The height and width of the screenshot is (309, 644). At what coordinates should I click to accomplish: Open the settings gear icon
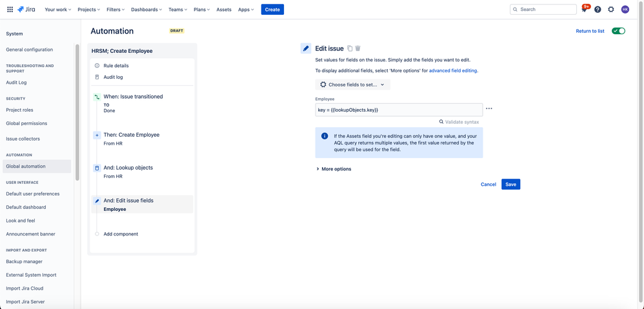[611, 10]
